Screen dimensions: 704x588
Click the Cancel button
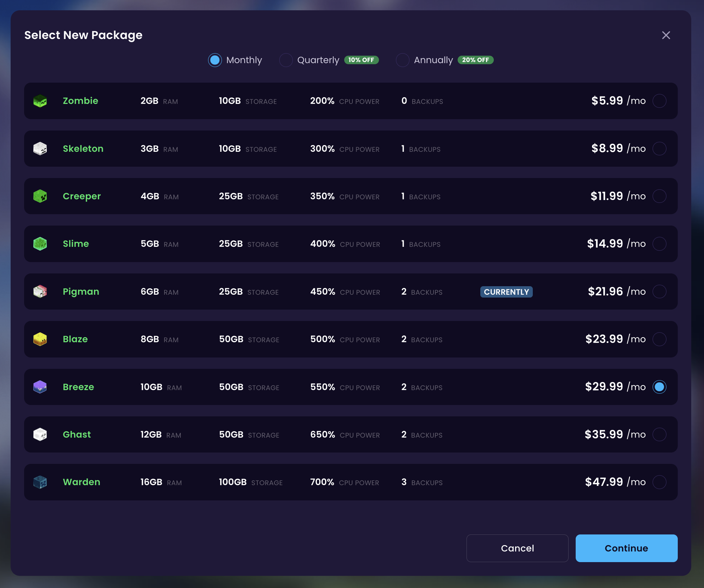coord(517,548)
